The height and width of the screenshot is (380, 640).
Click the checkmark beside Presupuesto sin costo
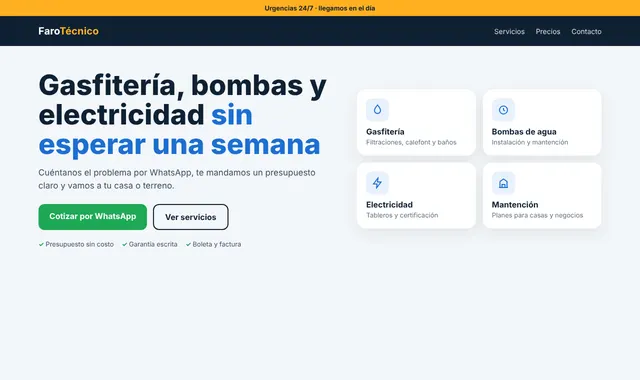tap(41, 244)
